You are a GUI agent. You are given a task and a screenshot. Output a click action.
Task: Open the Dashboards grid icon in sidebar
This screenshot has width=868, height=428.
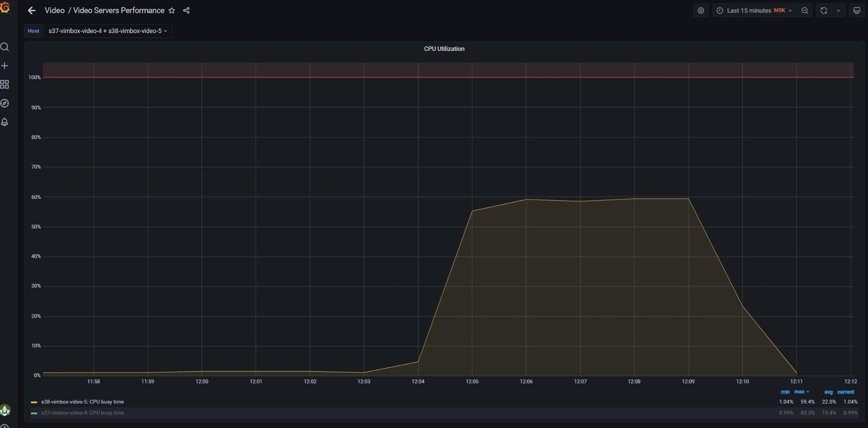click(x=5, y=84)
